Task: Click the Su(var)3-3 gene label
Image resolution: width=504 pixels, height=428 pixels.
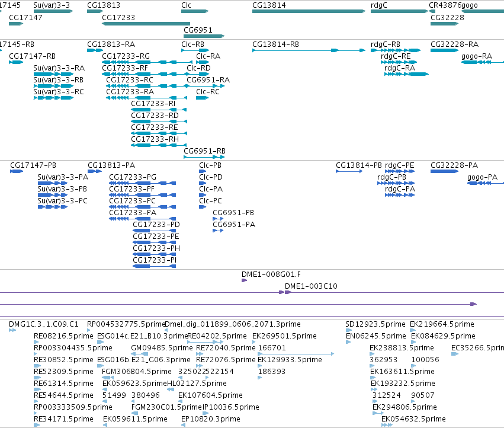Action: (x=52, y=5)
